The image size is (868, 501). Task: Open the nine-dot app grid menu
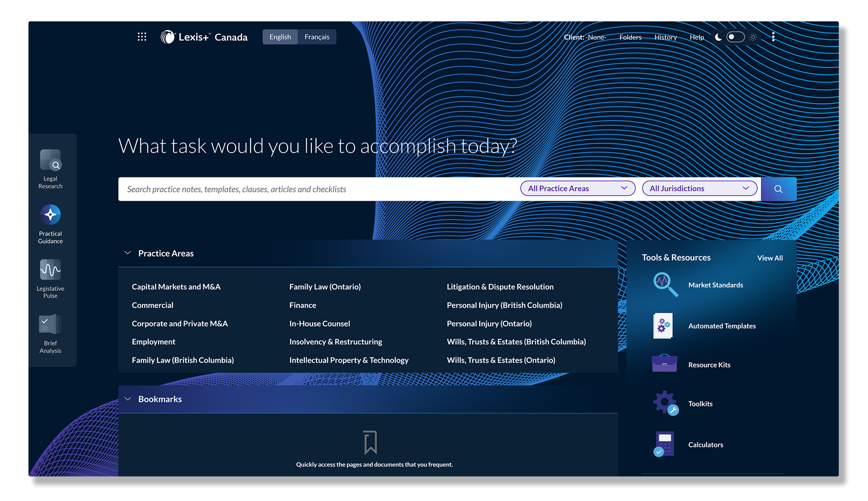pyautogui.click(x=142, y=37)
